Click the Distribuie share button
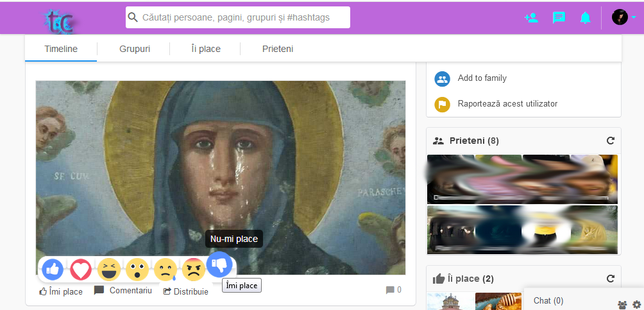This screenshot has height=310, width=644. pos(185,291)
